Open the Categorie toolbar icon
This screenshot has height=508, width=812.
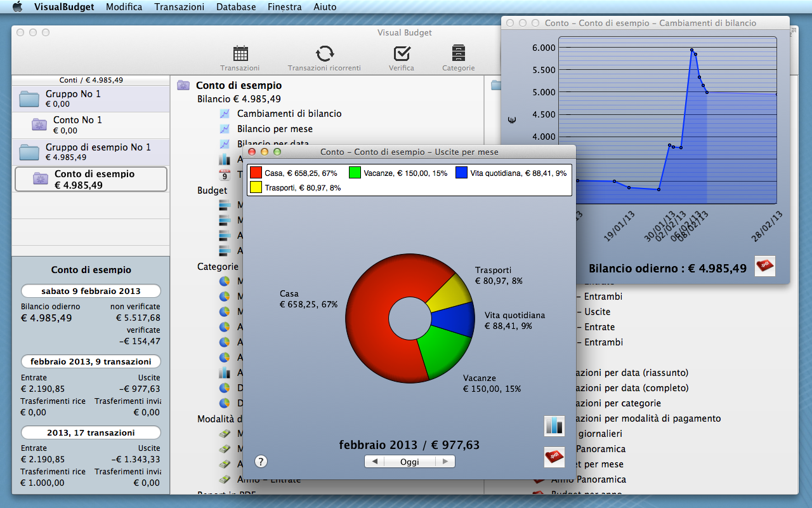[458, 53]
